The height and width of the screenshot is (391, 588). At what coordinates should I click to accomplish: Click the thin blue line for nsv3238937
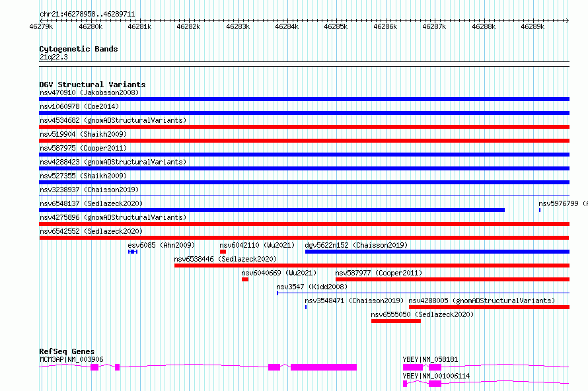coord(304,196)
